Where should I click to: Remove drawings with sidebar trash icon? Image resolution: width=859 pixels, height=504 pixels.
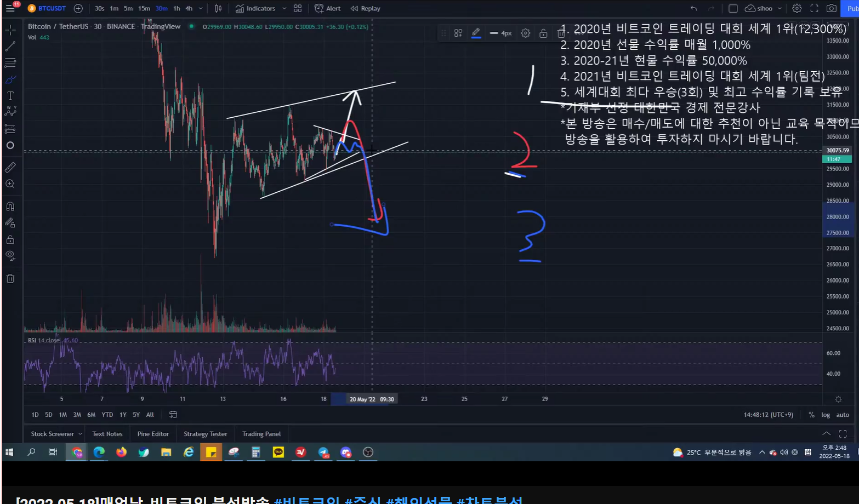10,278
